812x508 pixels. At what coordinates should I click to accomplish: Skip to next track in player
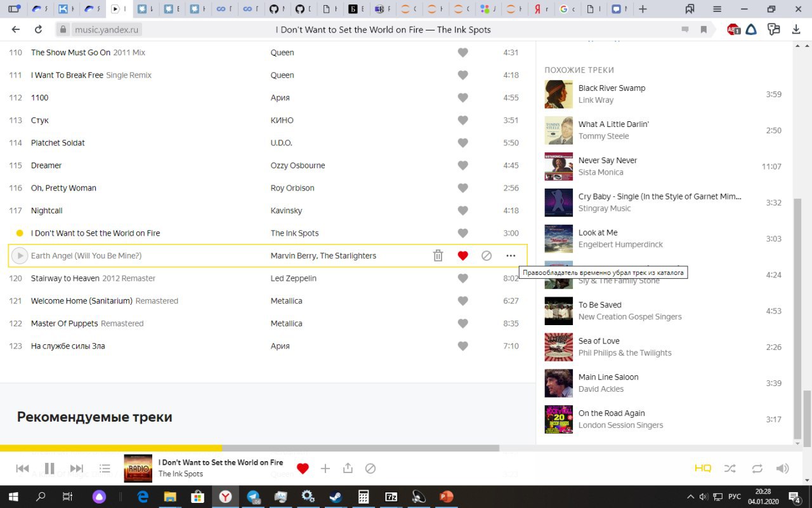click(76, 469)
